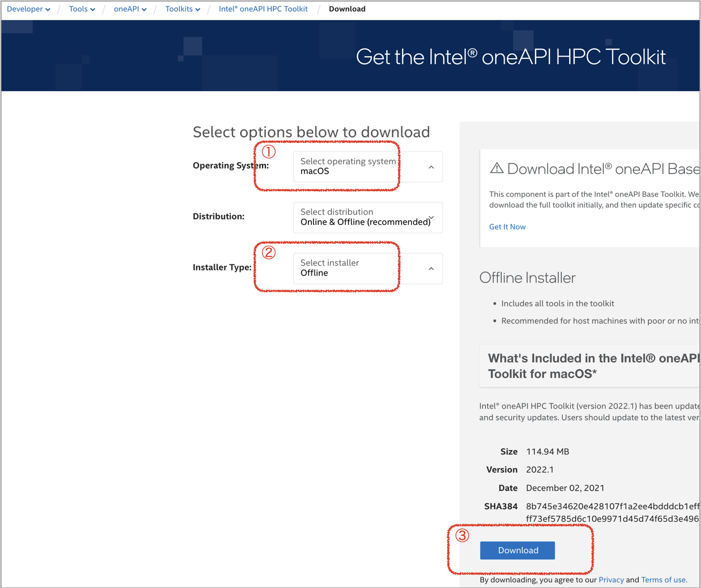
Task: Click the chevron in Installer Type selector
Action: point(431,269)
